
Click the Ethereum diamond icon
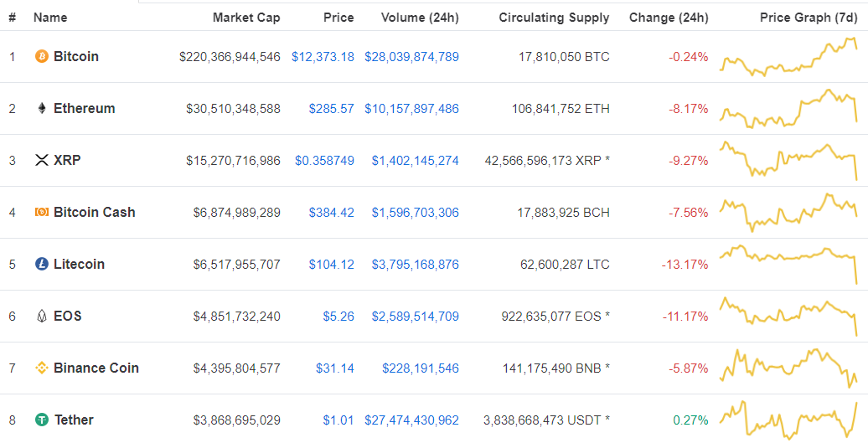tap(42, 108)
